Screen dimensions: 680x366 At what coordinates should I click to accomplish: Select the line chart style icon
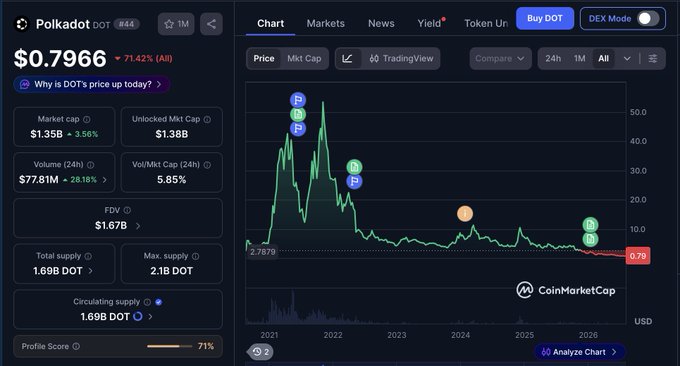coord(347,59)
